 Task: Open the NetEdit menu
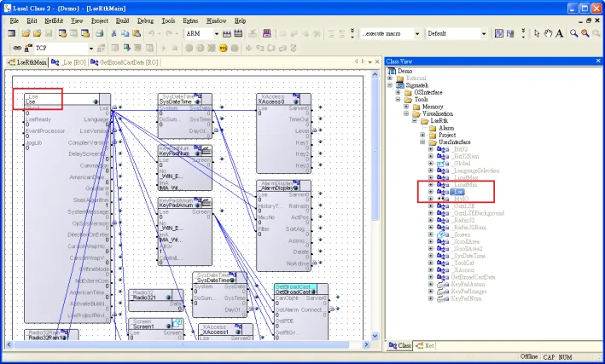click(x=54, y=20)
